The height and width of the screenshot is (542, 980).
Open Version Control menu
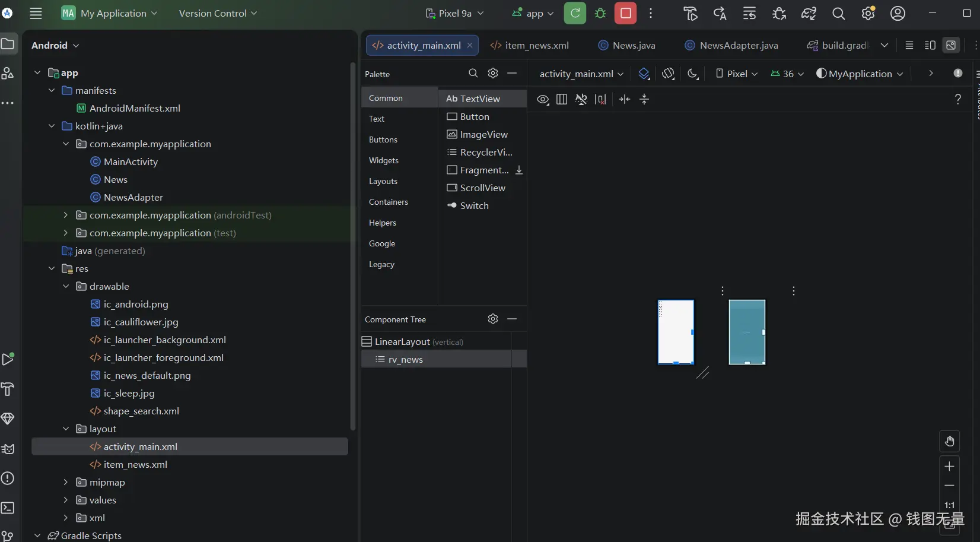click(x=218, y=13)
